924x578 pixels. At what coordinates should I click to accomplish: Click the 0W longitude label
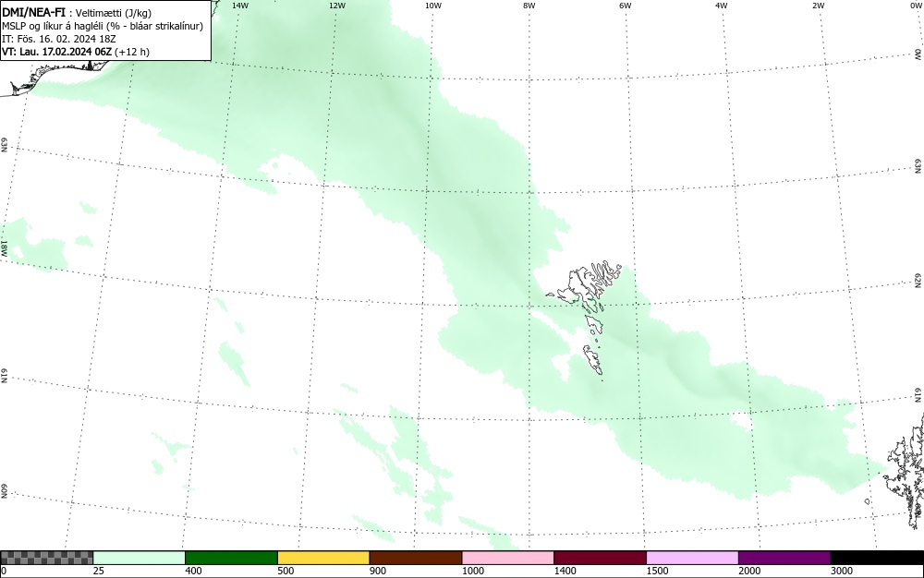click(916, 6)
